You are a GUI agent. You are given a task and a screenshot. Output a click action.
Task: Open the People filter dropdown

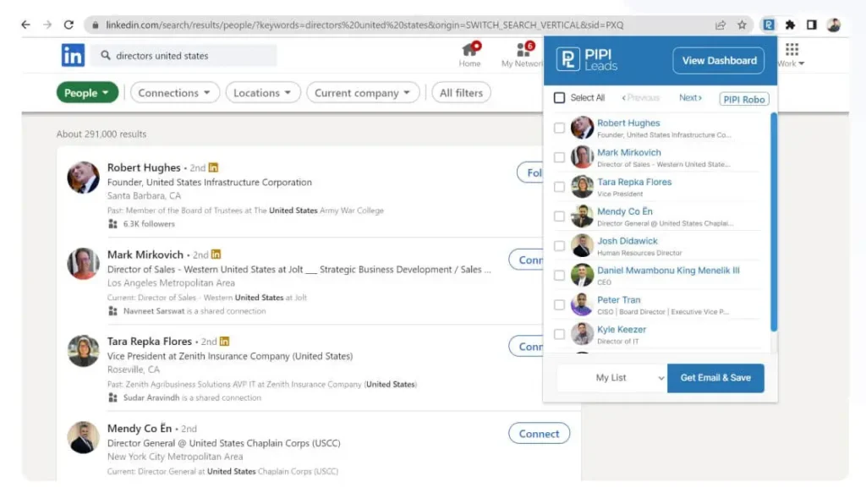pos(87,93)
